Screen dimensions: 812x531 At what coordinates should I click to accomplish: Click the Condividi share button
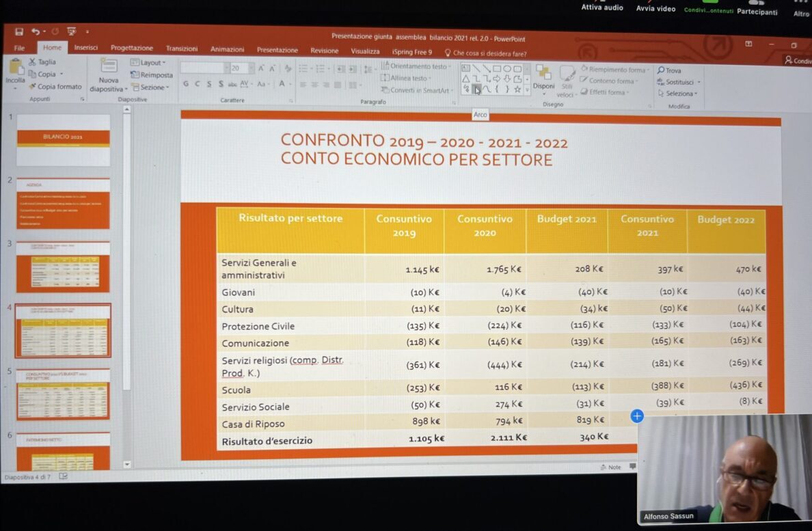click(798, 61)
